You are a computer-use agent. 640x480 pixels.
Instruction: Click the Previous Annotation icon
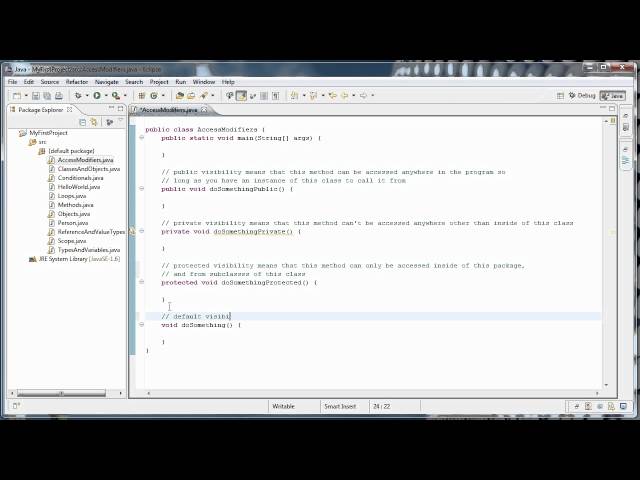point(313,96)
